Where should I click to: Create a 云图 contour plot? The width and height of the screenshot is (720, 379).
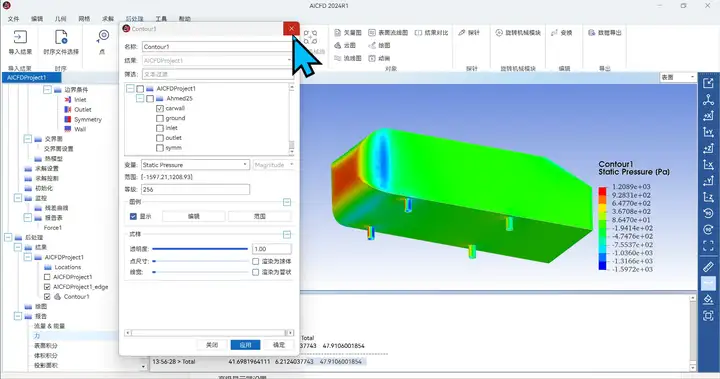(345, 45)
